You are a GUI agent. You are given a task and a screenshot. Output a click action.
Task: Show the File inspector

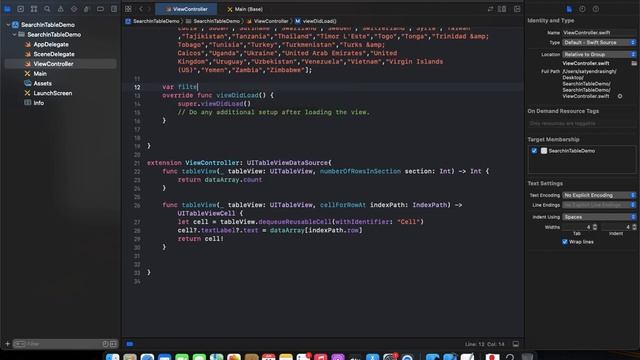tap(569, 9)
